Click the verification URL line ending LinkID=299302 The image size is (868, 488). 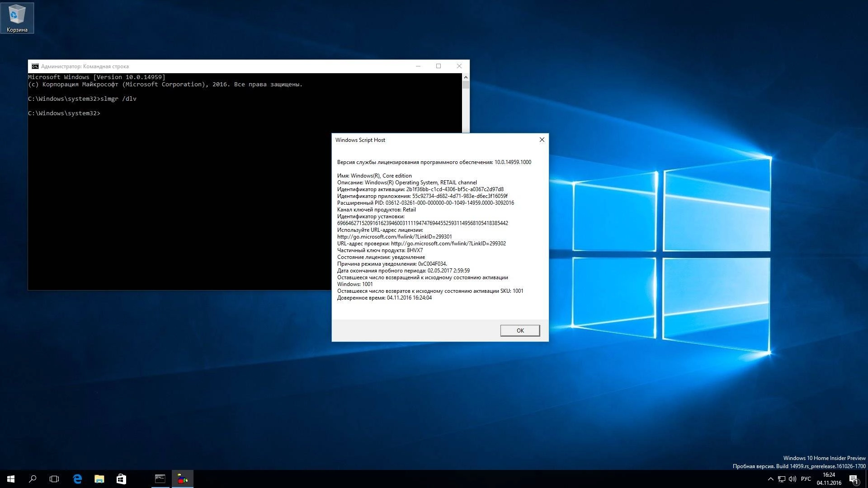click(421, 244)
